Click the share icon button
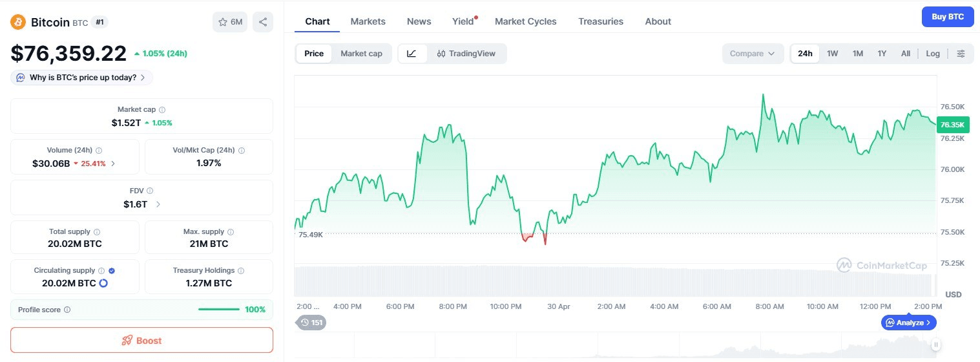 (263, 22)
